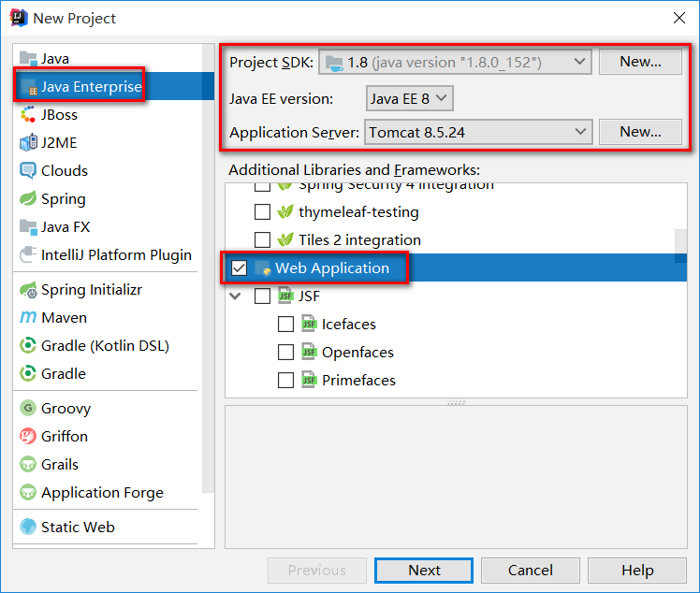This screenshot has height=593, width=700.
Task: Select Java Enterprise project type
Action: point(114,87)
